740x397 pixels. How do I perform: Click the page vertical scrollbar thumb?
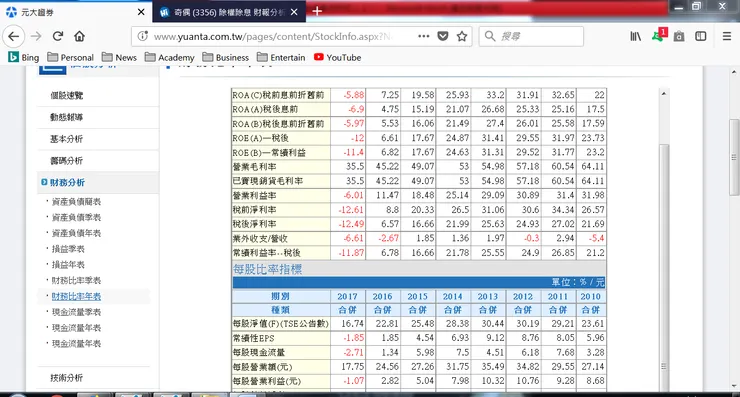tap(734, 156)
